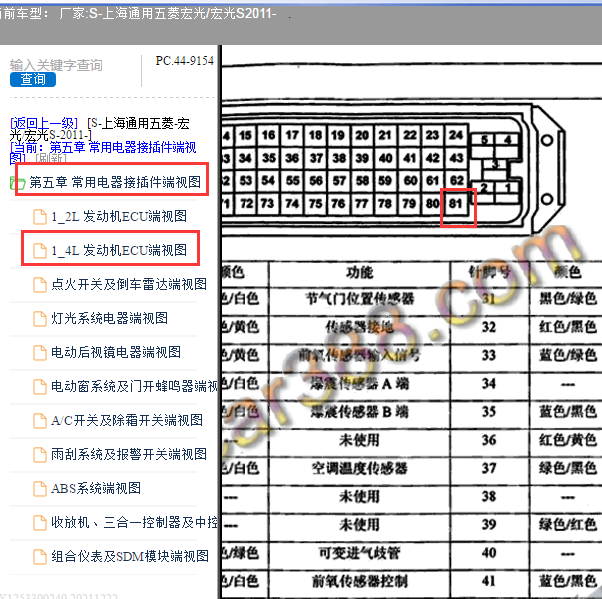Open 1_2L 发动机ECU端视图 document
Image resolution: width=602 pixels, height=599 pixels.
coord(119,216)
